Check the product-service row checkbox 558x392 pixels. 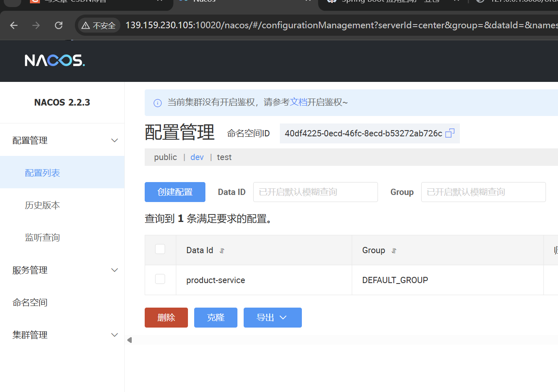tap(160, 279)
